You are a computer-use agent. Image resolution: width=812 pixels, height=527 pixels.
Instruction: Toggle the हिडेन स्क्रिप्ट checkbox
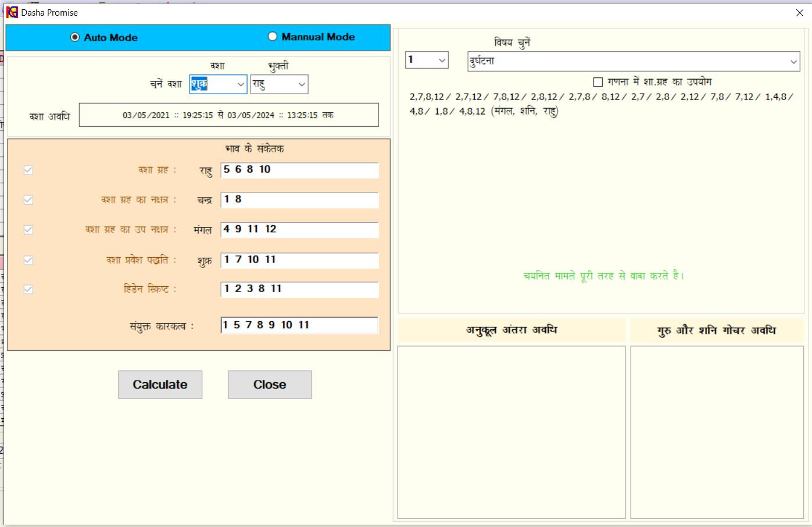click(28, 289)
